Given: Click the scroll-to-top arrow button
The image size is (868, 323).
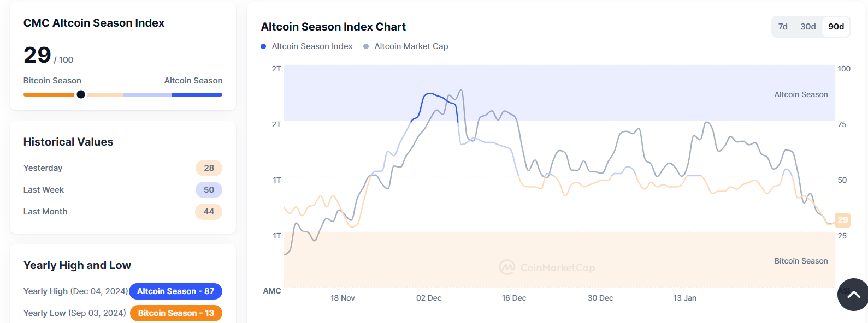Looking at the screenshot, I should [x=852, y=295].
